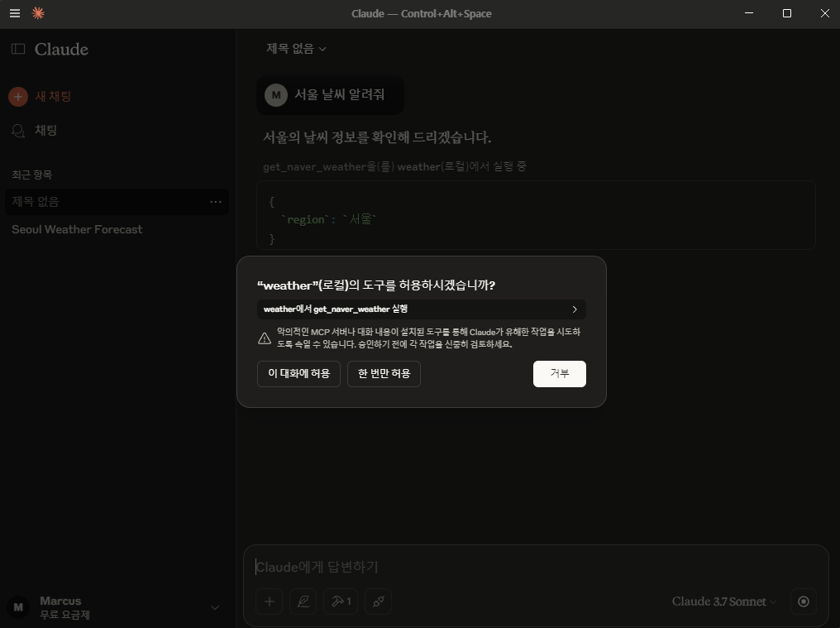Stop the response with stop button
Screen dimensions: 840x628
tap(804, 602)
